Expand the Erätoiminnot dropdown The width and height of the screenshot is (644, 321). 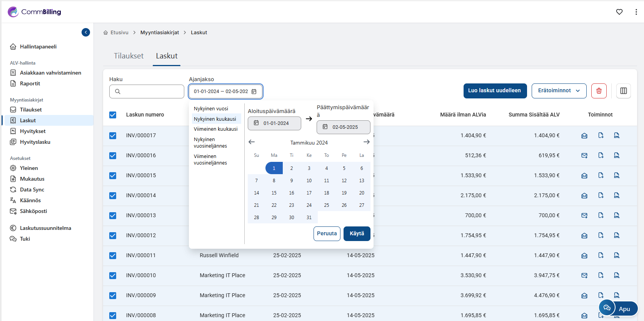point(559,91)
